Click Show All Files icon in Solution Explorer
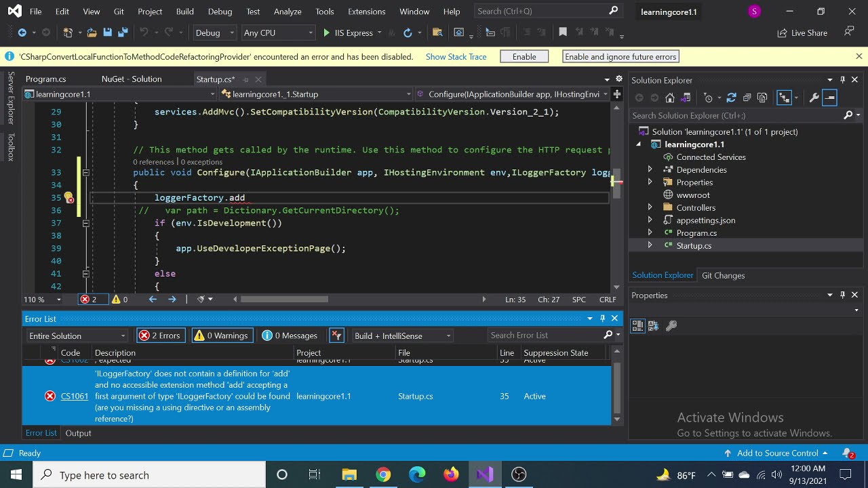This screenshot has width=868, height=488. tap(762, 98)
